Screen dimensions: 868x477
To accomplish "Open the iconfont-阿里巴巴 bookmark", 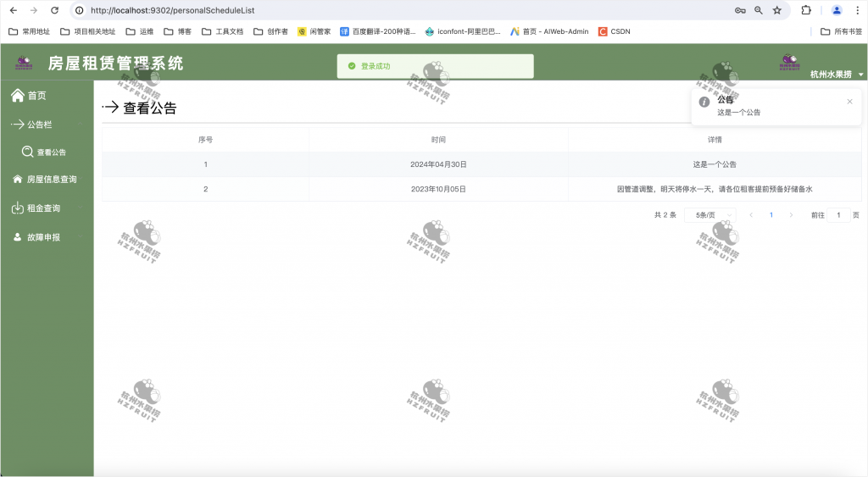I will 463,31.
